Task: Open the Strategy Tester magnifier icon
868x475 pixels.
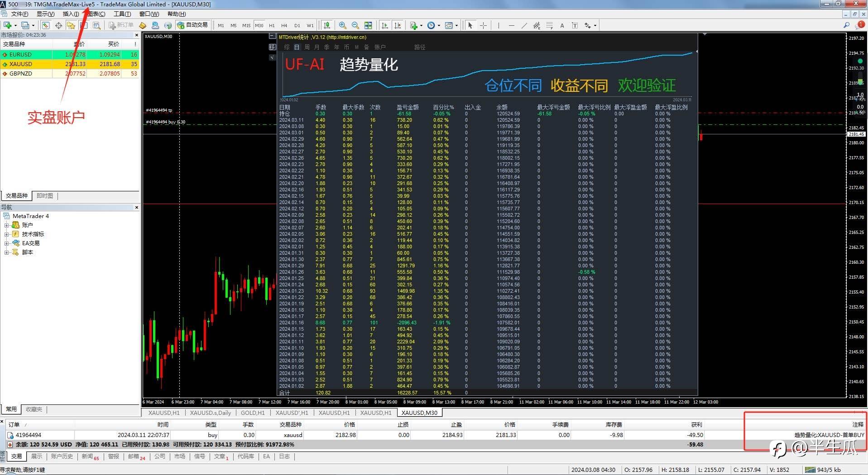Action: coord(96,25)
